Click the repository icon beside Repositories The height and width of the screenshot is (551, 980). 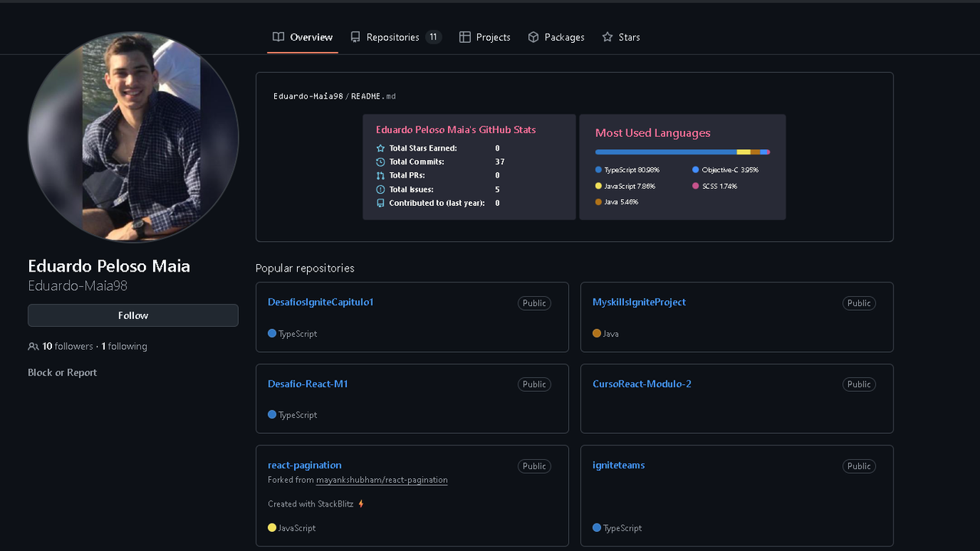coord(355,37)
